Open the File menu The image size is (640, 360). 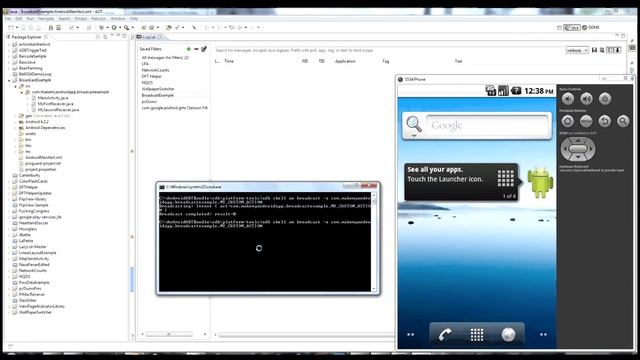click(x=8, y=19)
